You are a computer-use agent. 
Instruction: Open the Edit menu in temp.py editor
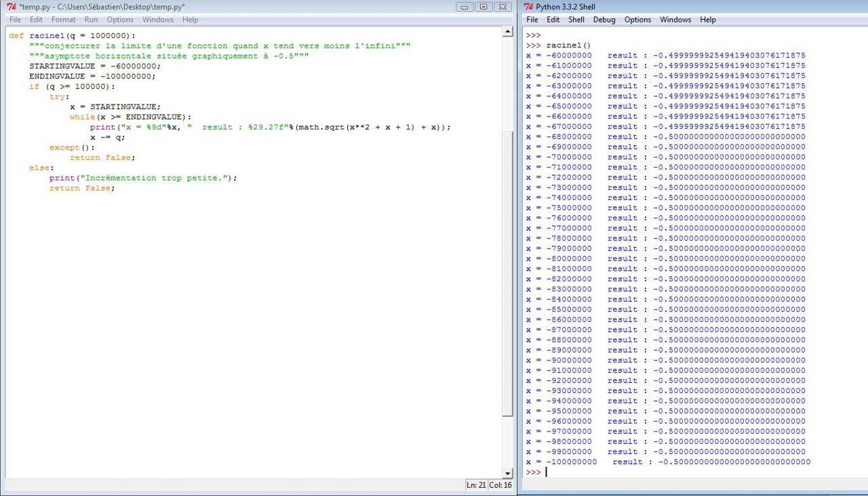(x=36, y=20)
